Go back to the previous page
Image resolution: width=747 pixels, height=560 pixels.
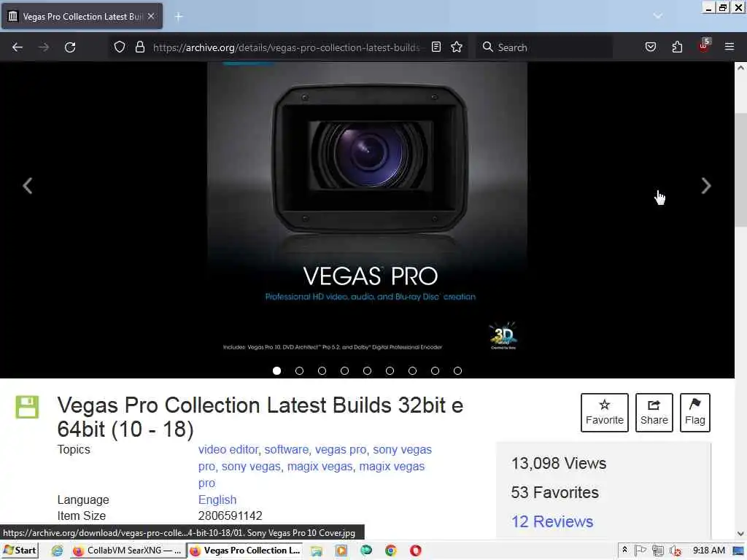click(18, 47)
